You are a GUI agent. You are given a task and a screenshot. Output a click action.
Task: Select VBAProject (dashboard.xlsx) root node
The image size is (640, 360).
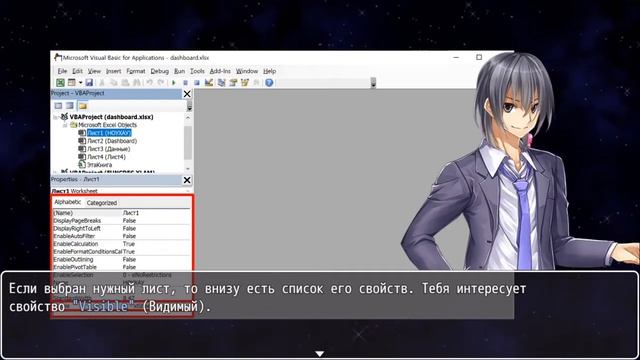coord(111,117)
